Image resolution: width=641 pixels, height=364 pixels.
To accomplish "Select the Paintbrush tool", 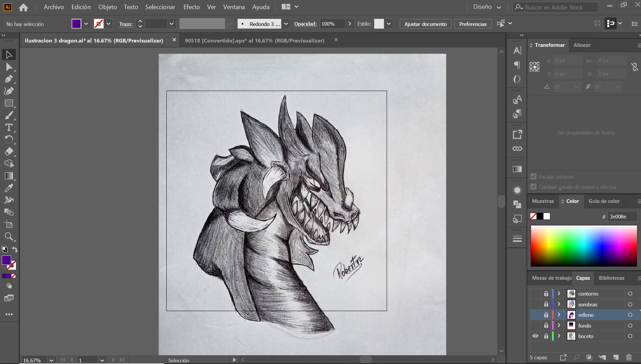I will 9,115.
